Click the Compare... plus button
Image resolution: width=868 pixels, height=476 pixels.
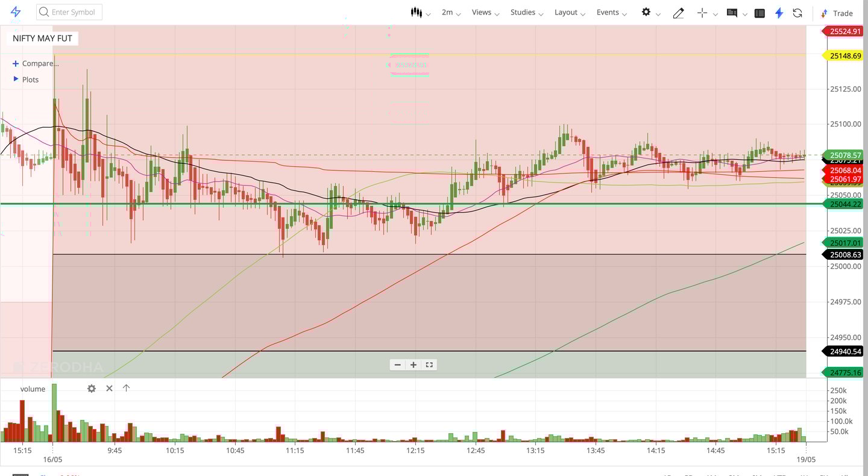(36, 63)
